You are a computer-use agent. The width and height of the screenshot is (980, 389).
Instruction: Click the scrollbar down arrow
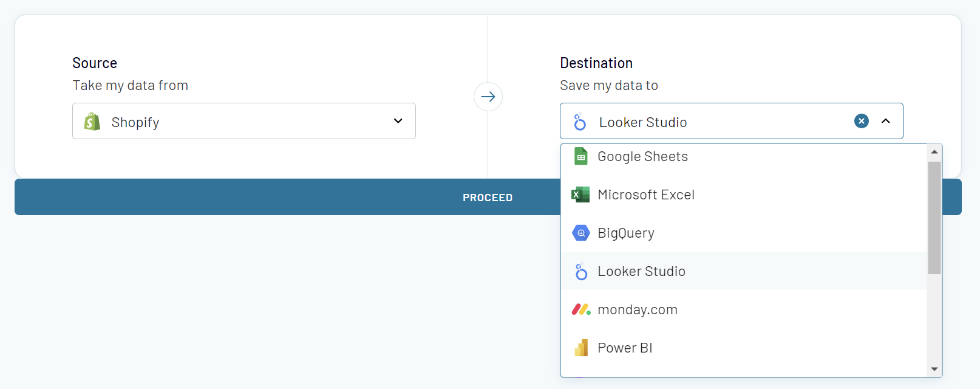coord(934,369)
